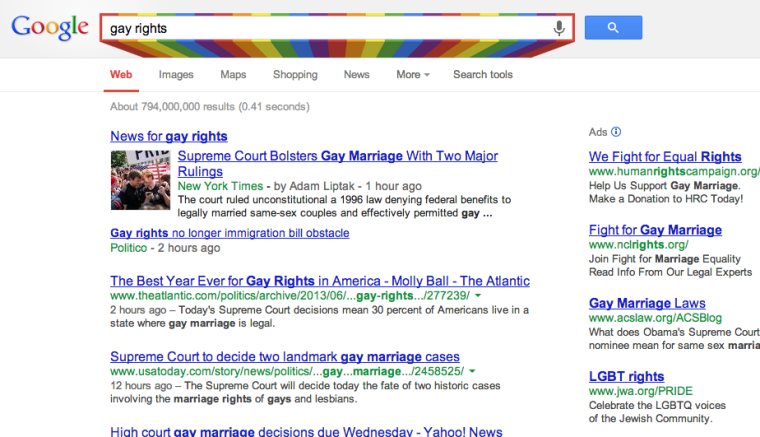
Task: Click the Google logo
Action: 50,27
